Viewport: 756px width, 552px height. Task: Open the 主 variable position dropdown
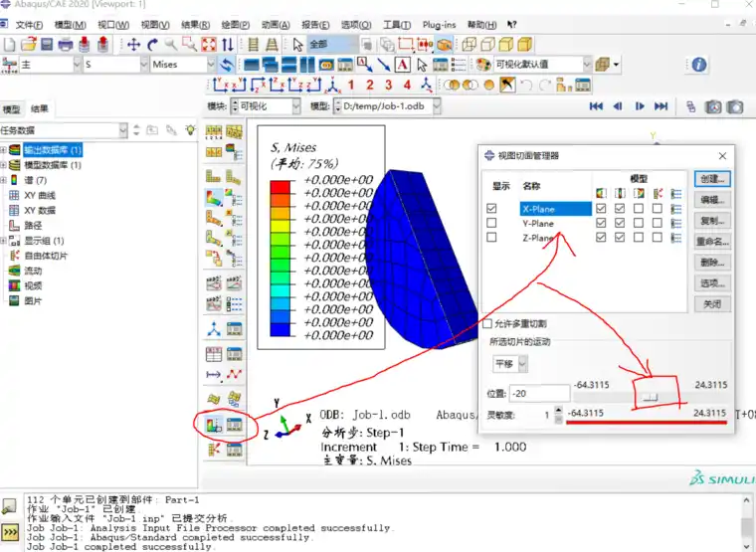50,64
